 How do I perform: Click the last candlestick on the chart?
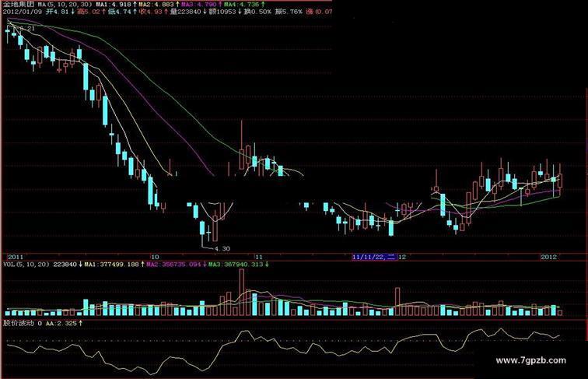[x=560, y=181]
